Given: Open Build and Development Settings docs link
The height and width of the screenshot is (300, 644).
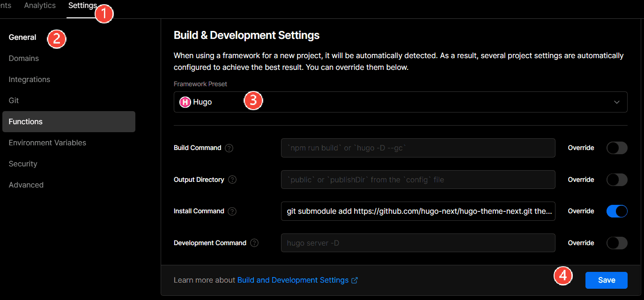Looking at the screenshot, I should (293, 280).
